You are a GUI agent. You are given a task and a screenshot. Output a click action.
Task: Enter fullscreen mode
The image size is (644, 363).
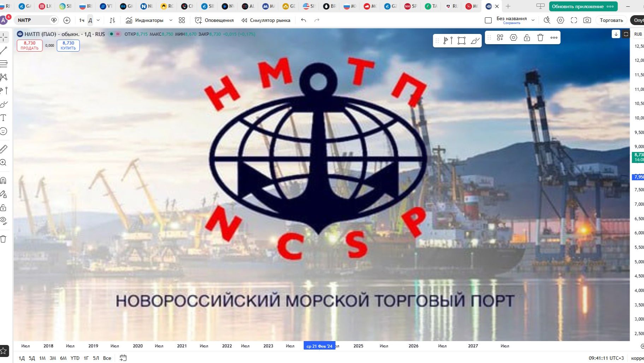click(x=574, y=20)
